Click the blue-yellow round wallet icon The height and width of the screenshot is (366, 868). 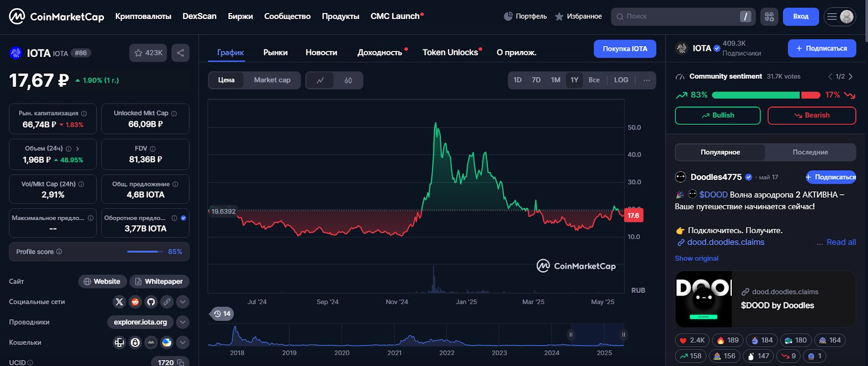tap(167, 342)
